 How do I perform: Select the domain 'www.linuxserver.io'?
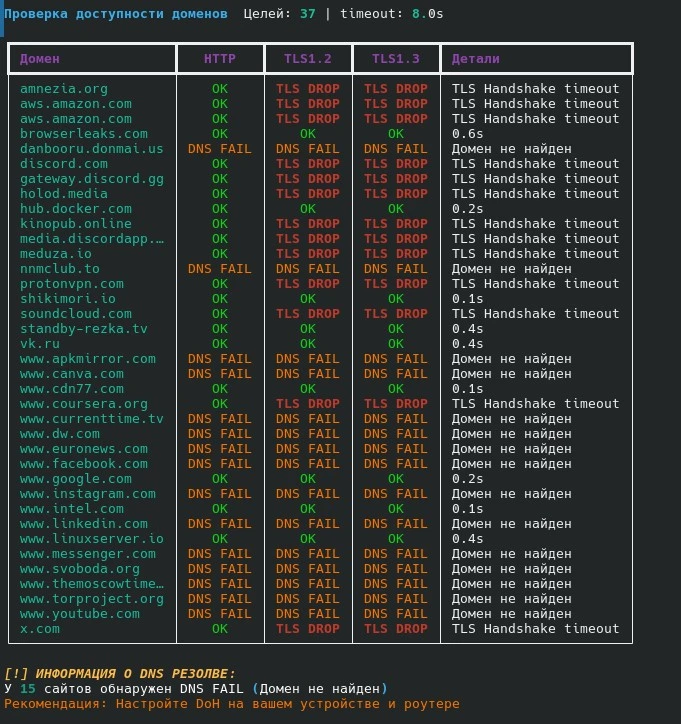91,539
